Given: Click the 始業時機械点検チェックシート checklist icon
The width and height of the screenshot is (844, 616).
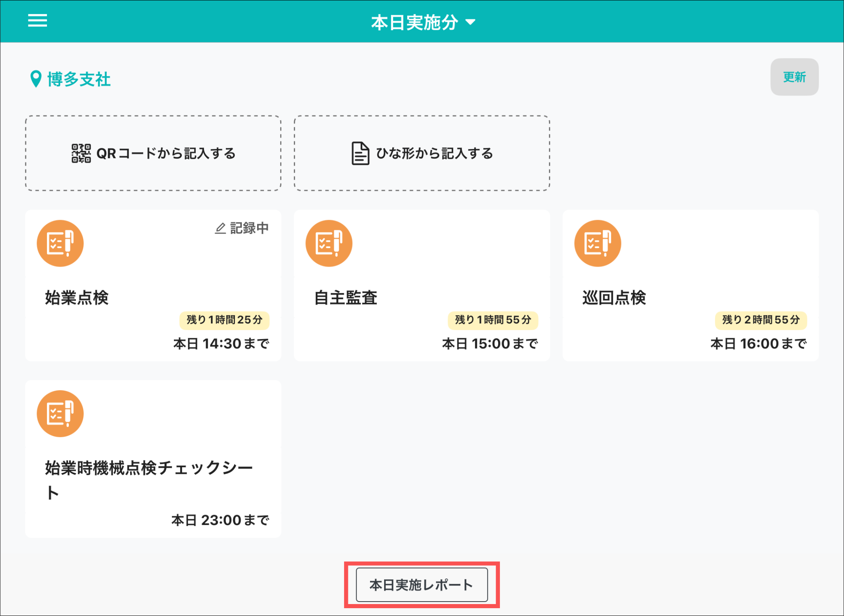Looking at the screenshot, I should click(60, 413).
